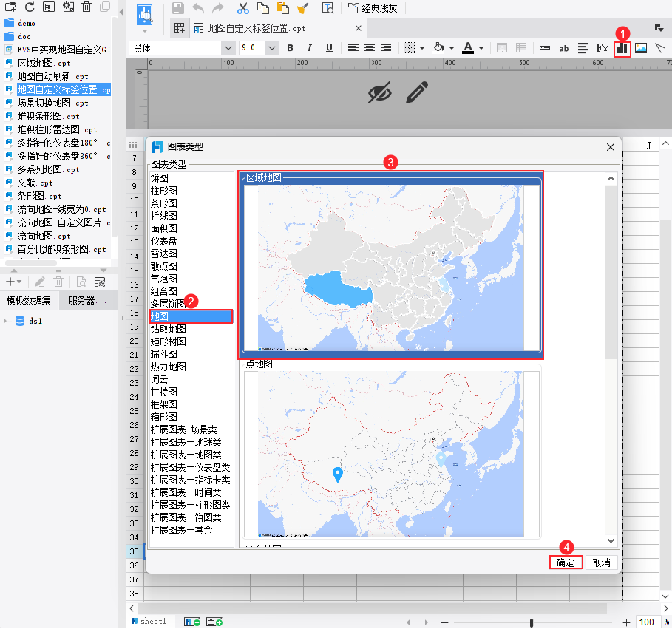This screenshot has width=672, height=629.
Task: Click the 取消 cancel button
Action: 601,562
